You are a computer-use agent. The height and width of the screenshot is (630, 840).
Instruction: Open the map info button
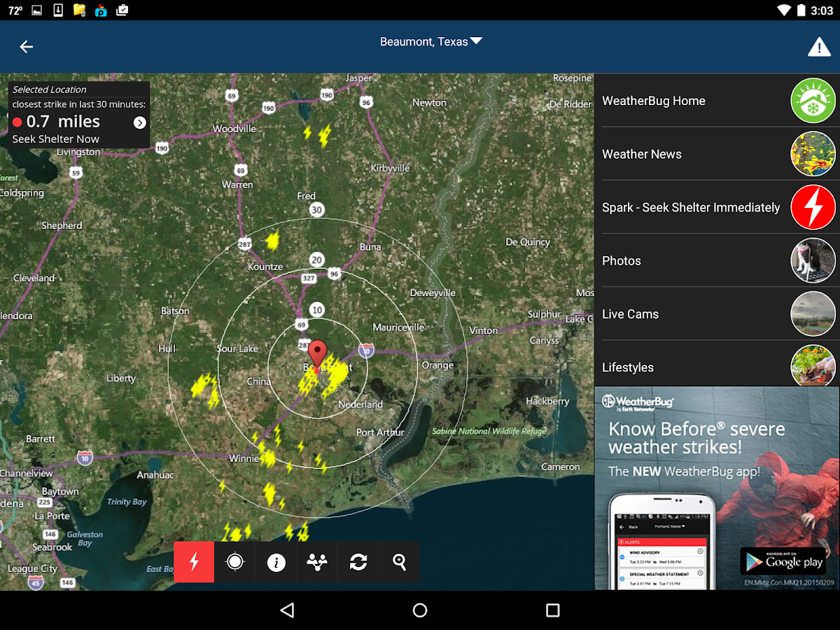click(x=276, y=561)
